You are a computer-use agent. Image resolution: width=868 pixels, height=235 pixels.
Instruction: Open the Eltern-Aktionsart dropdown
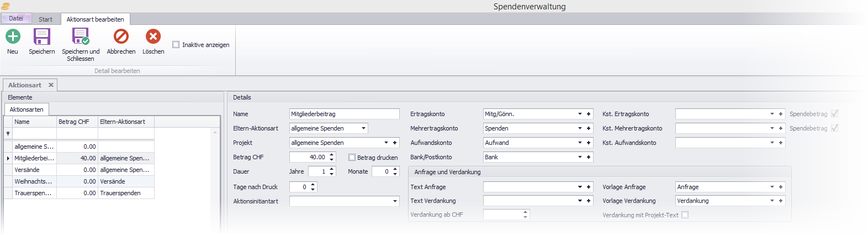coord(363,128)
